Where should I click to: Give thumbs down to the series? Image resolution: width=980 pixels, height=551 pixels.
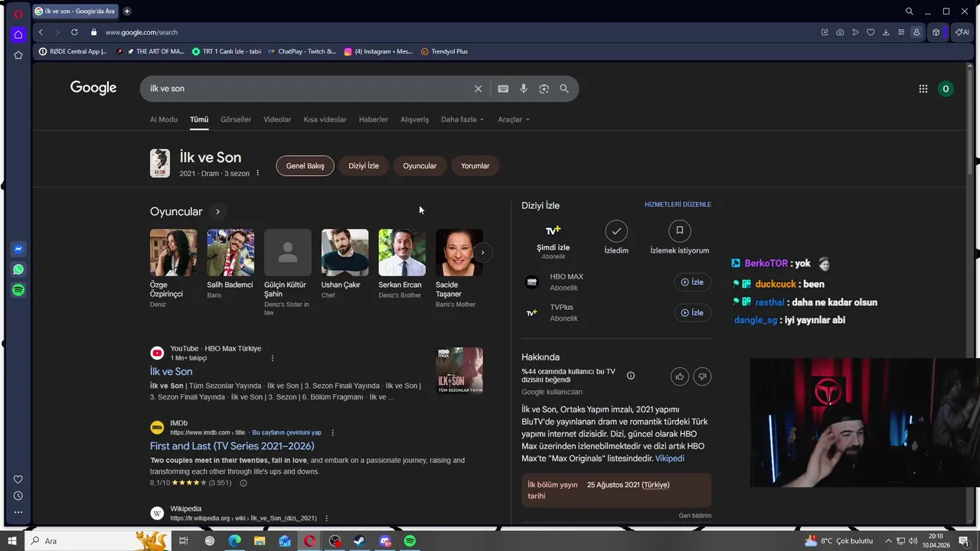click(x=702, y=376)
